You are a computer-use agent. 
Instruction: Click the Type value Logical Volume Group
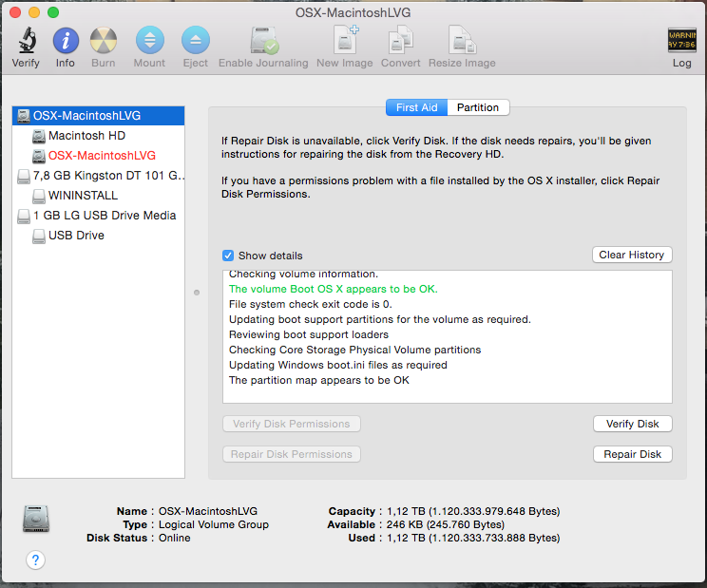[x=214, y=524]
